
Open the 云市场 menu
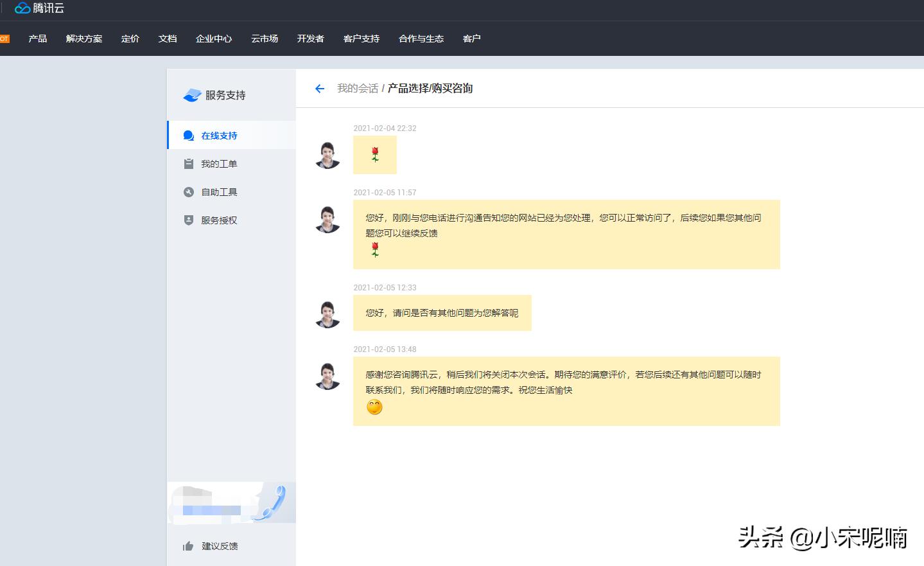264,39
